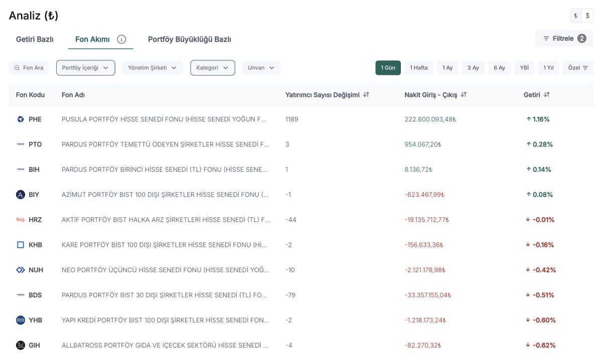Image resolution: width=602 pixels, height=364 pixels.
Task: Click the Fon Adı column header
Action: tap(73, 95)
